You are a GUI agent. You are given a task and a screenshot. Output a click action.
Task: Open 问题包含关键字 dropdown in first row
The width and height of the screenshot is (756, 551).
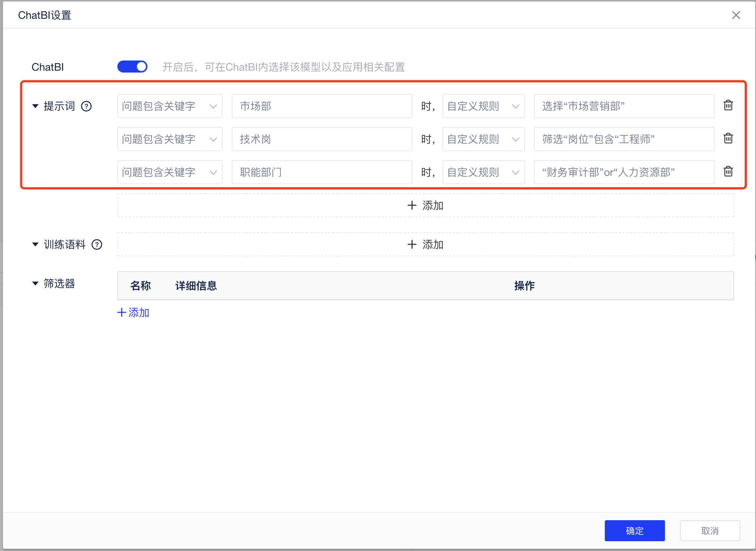(x=170, y=106)
